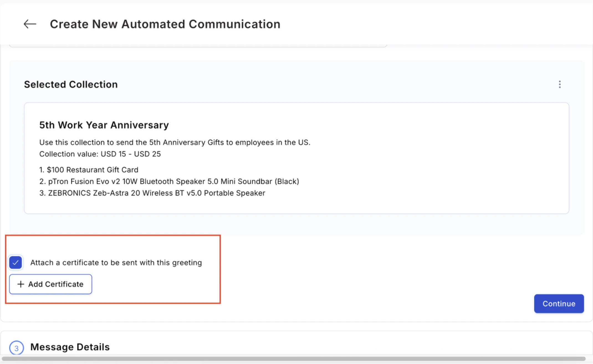Click the attach certificate label text
593x364 pixels.
tap(116, 262)
